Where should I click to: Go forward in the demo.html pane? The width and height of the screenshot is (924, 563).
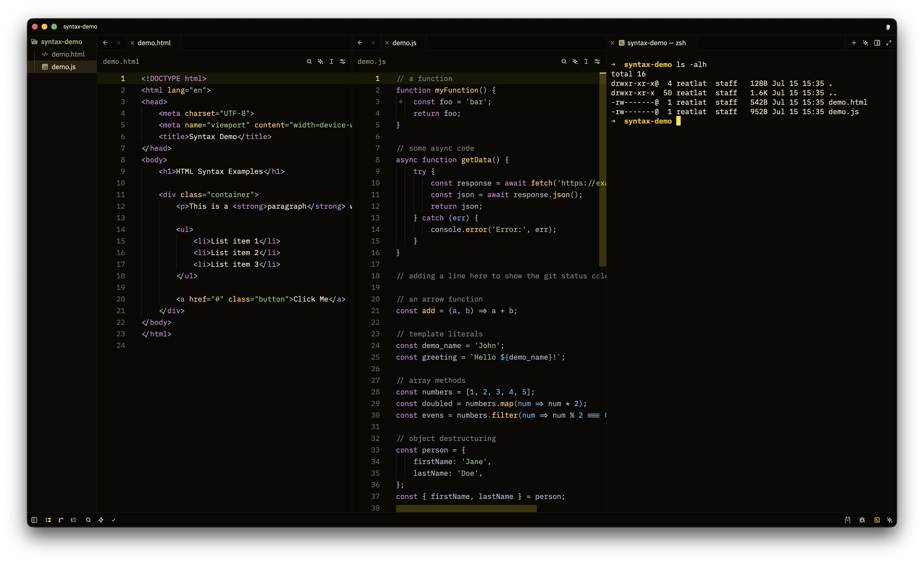pos(118,43)
